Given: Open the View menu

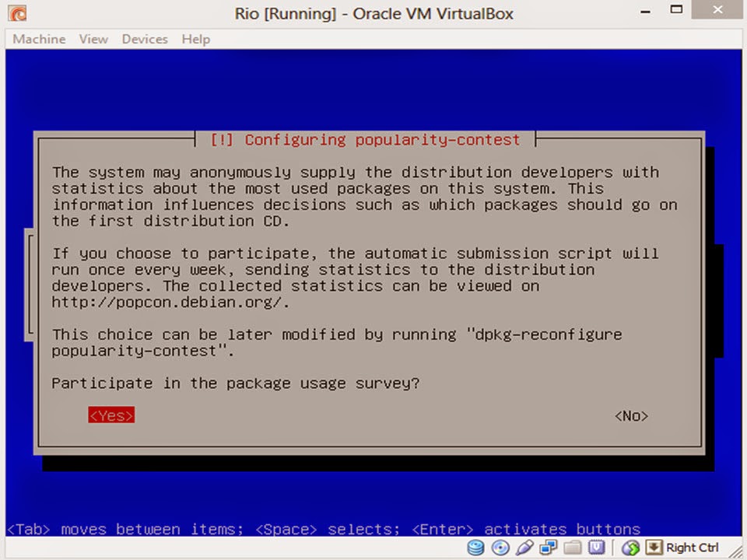Looking at the screenshot, I should pos(93,39).
